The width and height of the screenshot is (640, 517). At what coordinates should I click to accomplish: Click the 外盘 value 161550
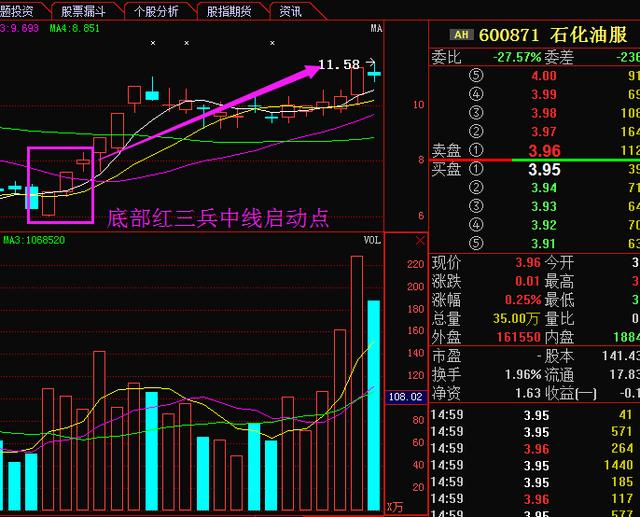pos(518,337)
